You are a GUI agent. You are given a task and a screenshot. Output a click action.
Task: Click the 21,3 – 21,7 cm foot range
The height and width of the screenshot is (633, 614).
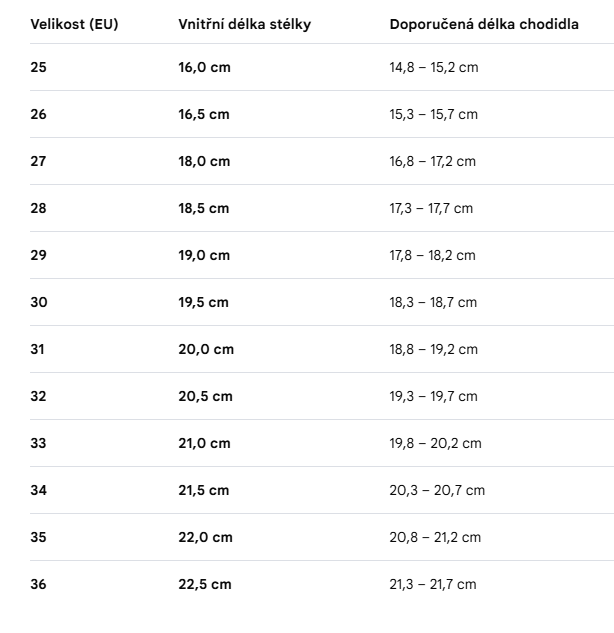[433, 584]
